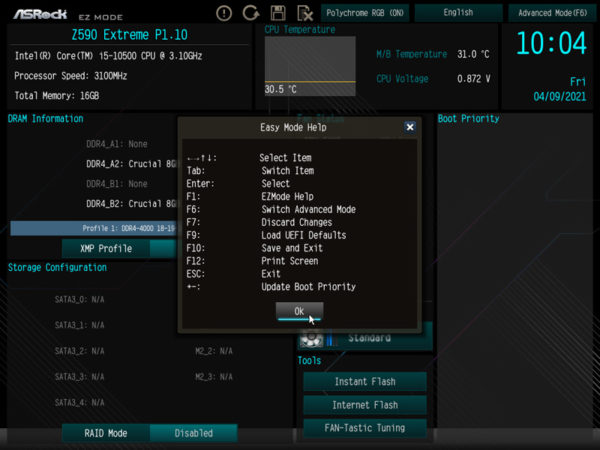Click DDR4_A1: None entry
The image size is (600, 450).
click(x=117, y=144)
